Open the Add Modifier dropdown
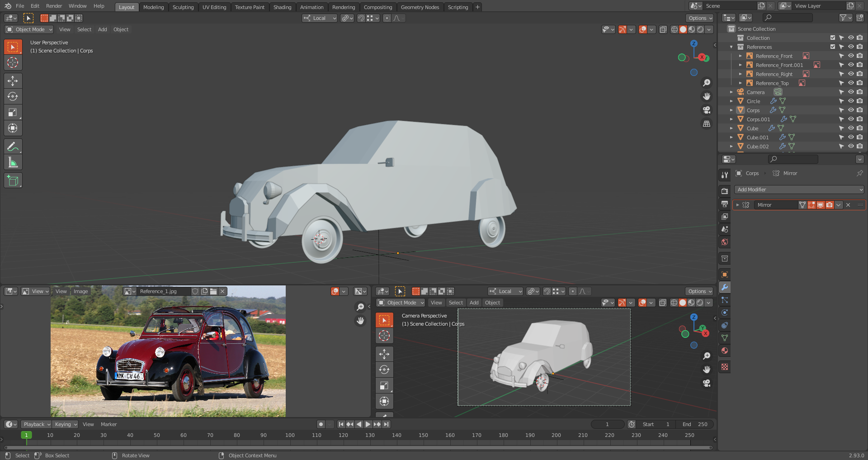 pyautogui.click(x=799, y=190)
